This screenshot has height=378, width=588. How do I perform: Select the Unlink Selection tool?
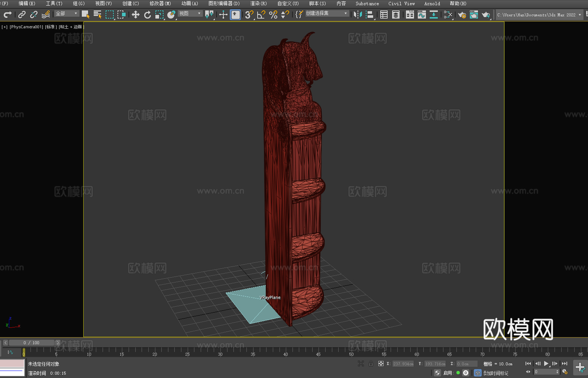(34, 14)
